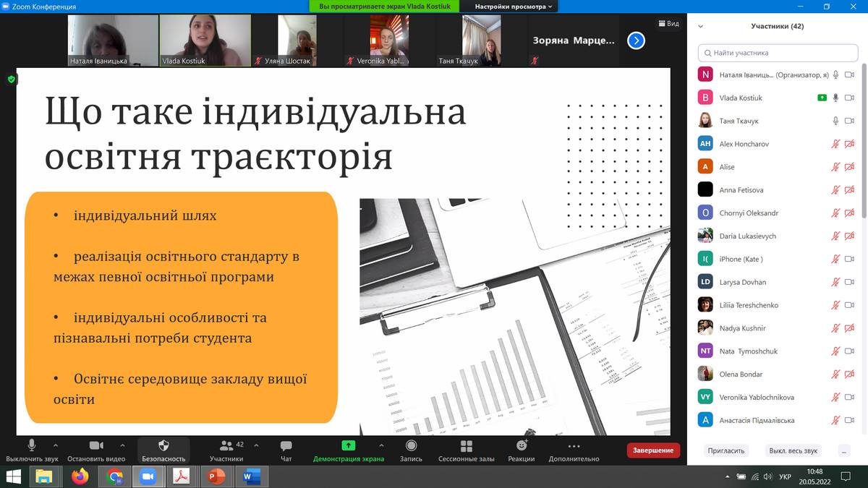Open the Security (Безопасность) shield icon
This screenshot has width=868, height=488.
[x=163, y=446]
